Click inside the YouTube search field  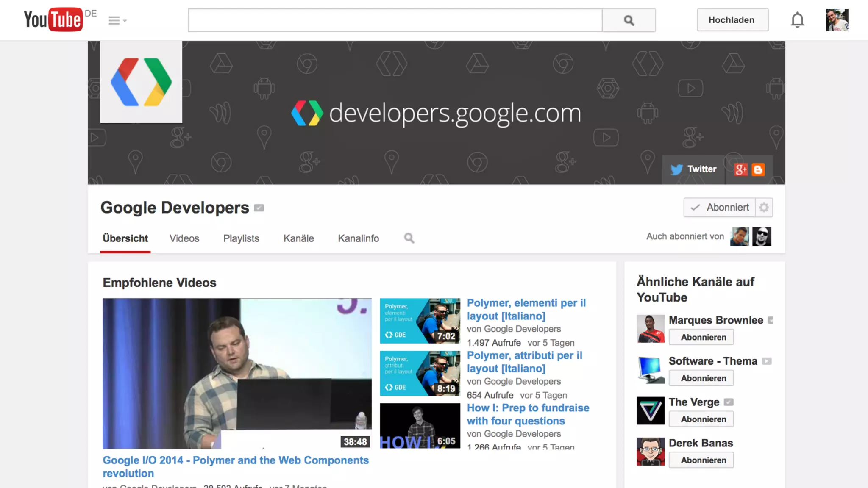coord(395,20)
